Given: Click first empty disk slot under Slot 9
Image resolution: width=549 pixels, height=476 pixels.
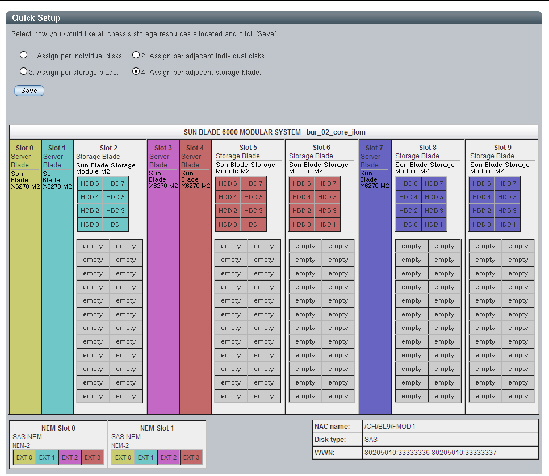Looking at the screenshot, I should (x=485, y=246).
